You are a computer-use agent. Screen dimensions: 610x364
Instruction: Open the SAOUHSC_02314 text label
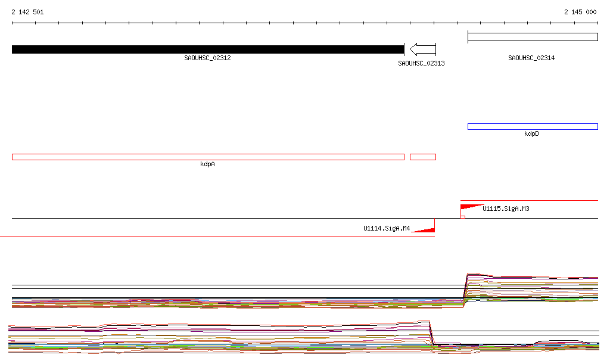531,58
